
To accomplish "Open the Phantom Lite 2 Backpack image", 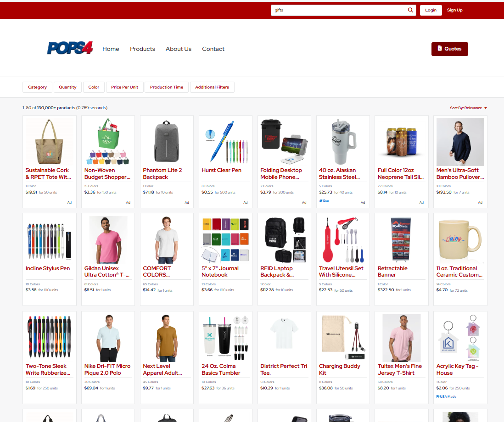I will [167, 141].
